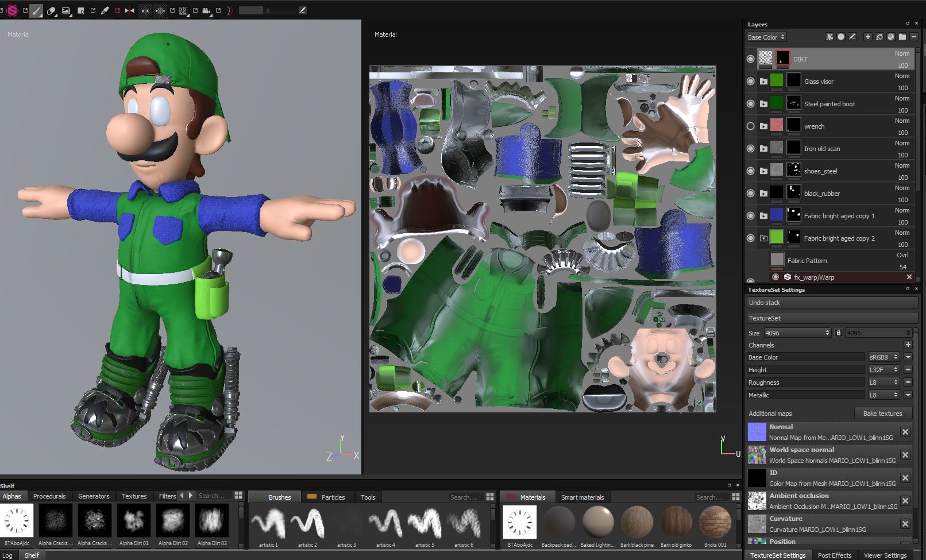The height and width of the screenshot is (560, 926).
Task: Select the Eraser tool
Action: point(51,10)
